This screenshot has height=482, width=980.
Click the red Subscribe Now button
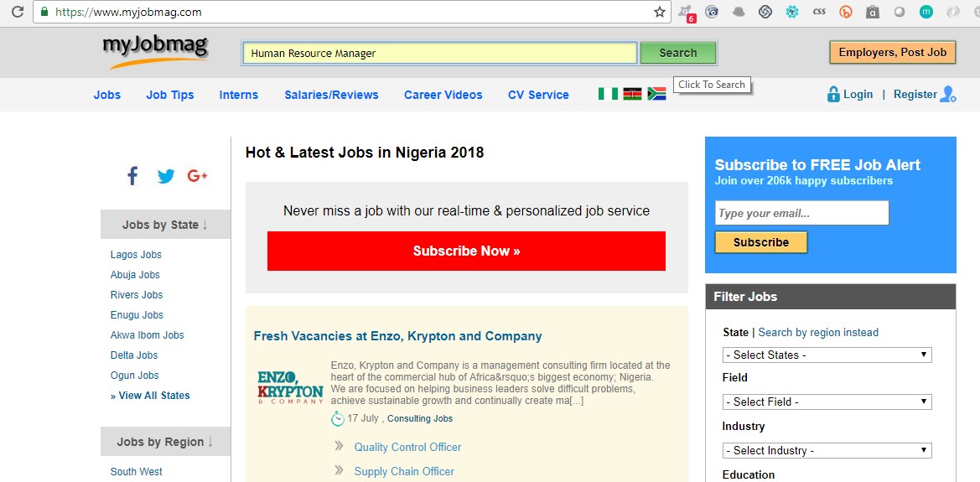[466, 251]
